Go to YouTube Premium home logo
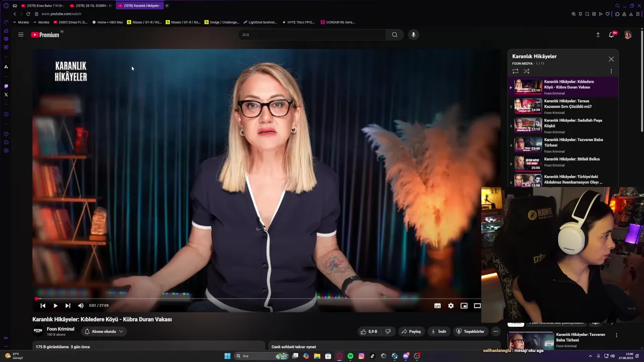 pos(45,35)
